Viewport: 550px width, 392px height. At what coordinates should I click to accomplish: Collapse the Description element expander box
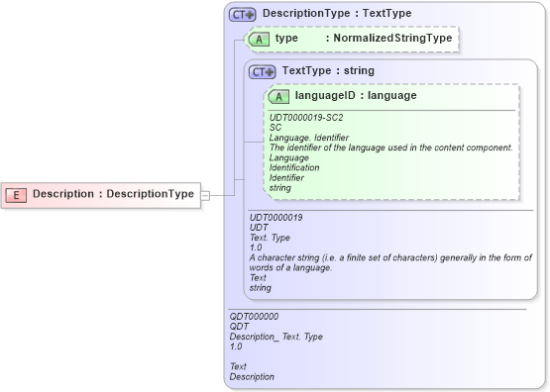(x=205, y=195)
